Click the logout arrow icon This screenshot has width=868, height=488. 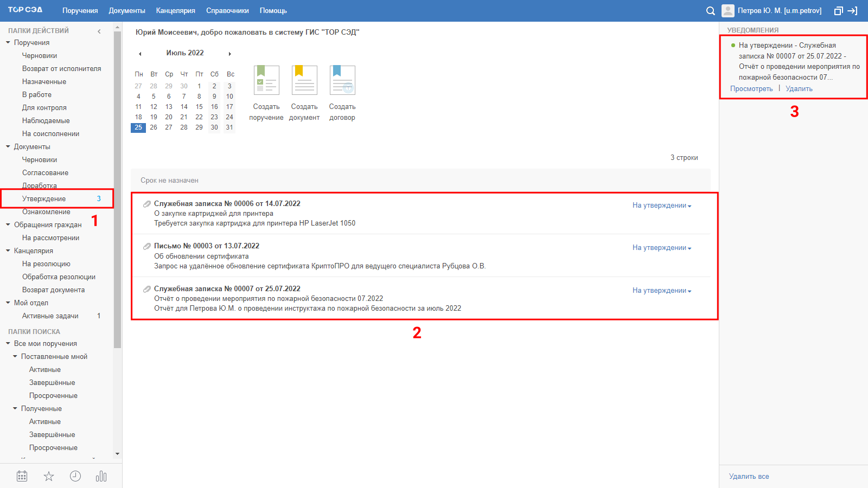(x=853, y=11)
